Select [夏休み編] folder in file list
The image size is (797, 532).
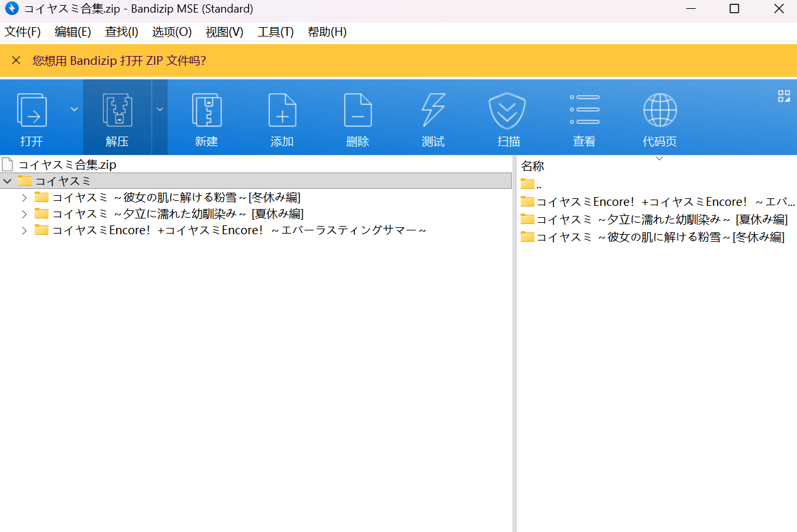[654, 220]
